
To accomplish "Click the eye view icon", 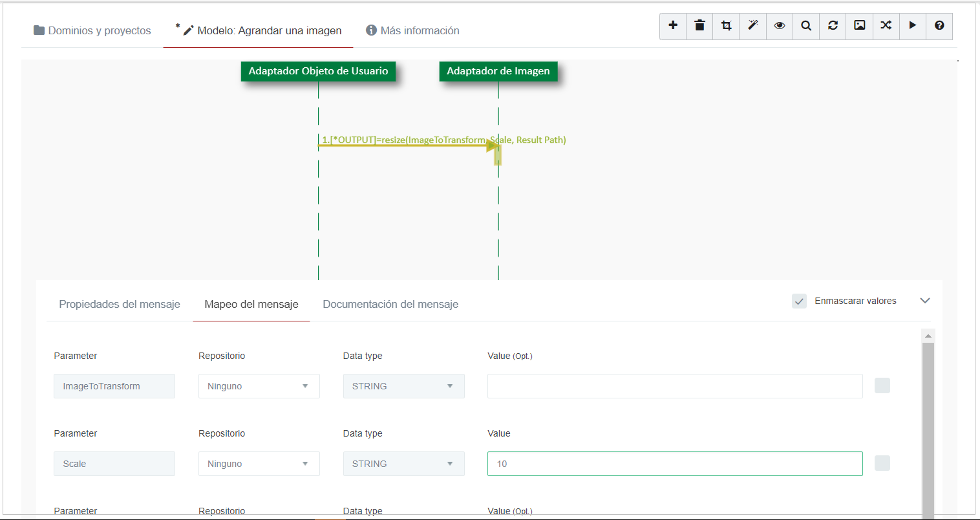I will [780, 26].
